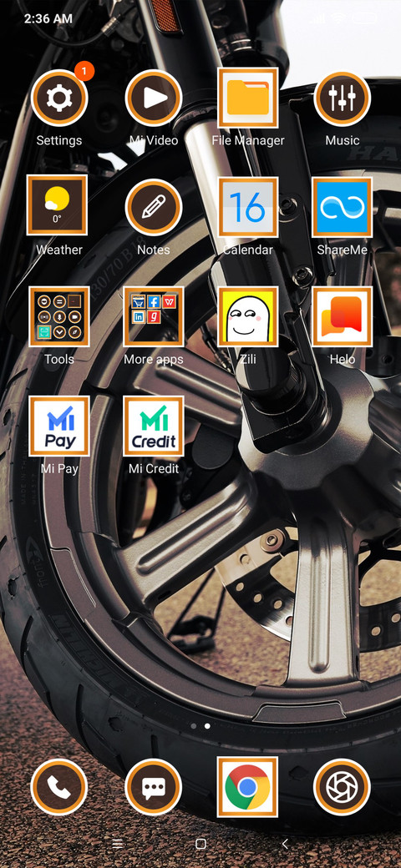Open File Manager folder icon
401x868 pixels.
[247, 98]
